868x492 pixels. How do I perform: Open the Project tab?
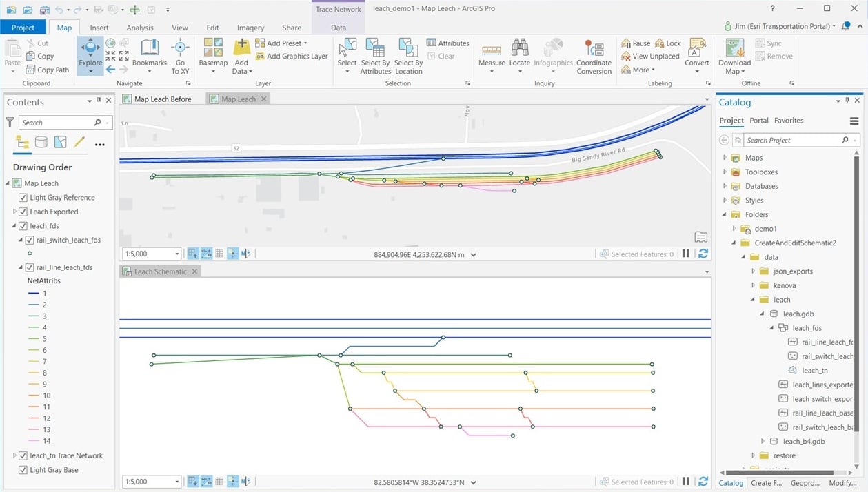click(23, 28)
